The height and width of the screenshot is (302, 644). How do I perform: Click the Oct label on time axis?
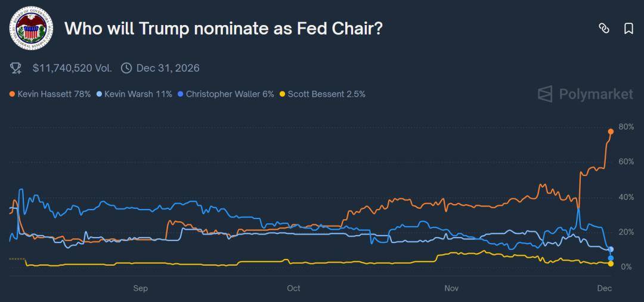click(293, 288)
